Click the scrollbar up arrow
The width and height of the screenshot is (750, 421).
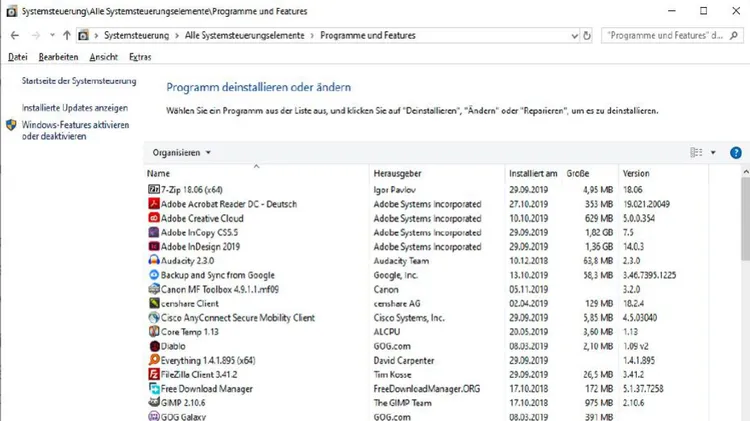pos(746,171)
